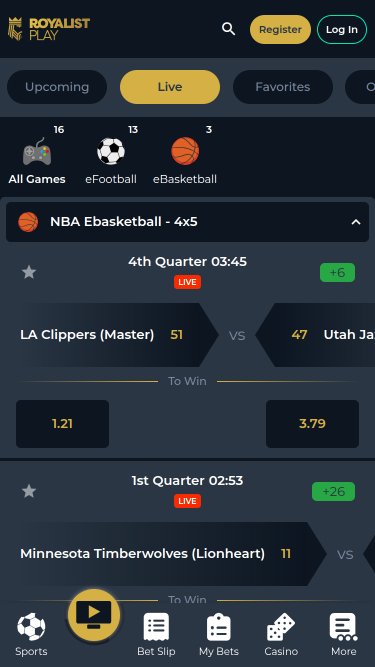Expand +6 more markets for Clippers game
375x667 pixels.
point(337,273)
